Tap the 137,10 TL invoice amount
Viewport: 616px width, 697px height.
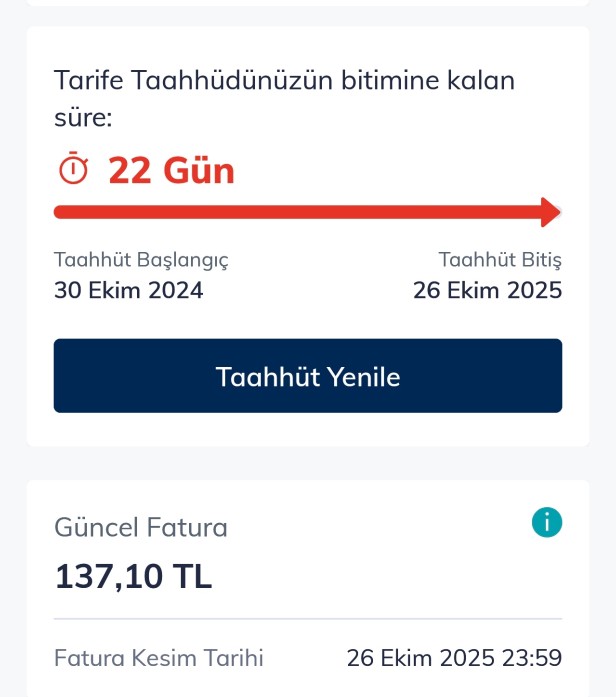pos(133,576)
